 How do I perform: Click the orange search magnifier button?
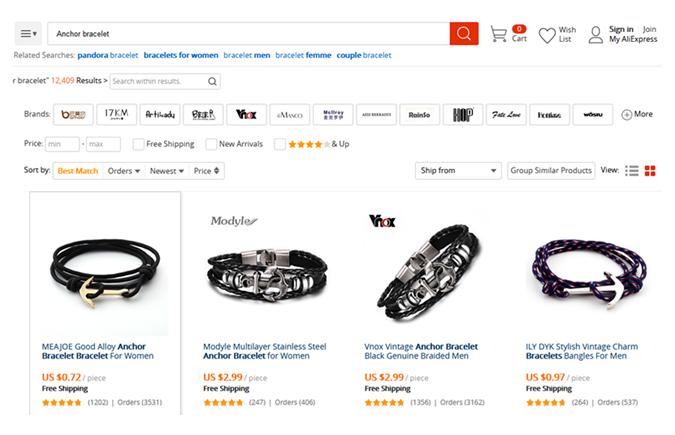463,33
